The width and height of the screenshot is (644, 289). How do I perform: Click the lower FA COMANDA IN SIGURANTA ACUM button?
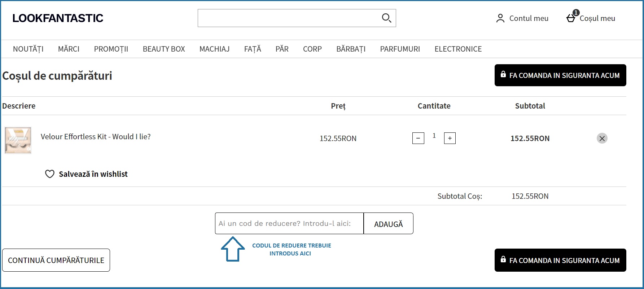[x=560, y=260]
